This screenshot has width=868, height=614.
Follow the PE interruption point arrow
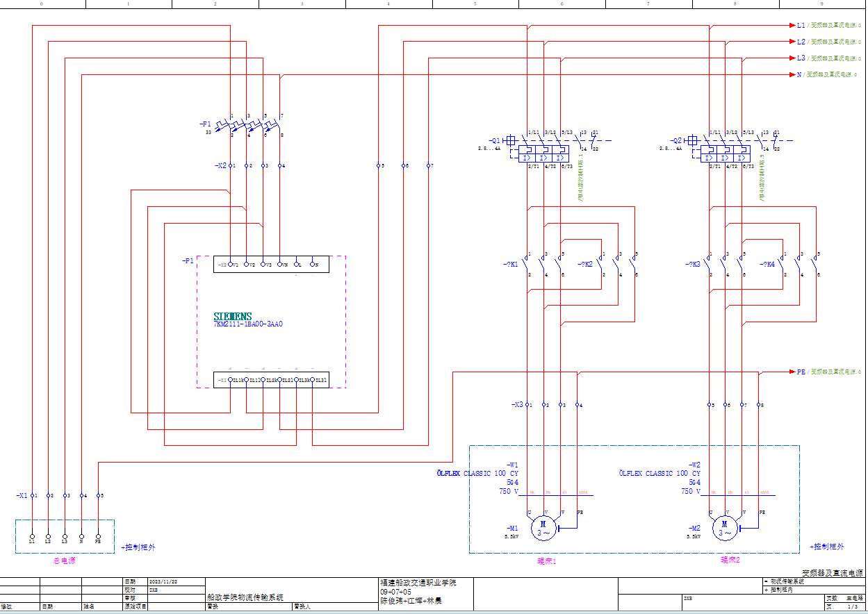[792, 372]
